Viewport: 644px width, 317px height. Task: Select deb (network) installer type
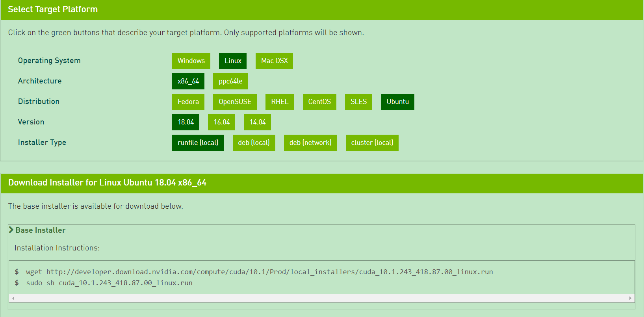click(x=310, y=143)
